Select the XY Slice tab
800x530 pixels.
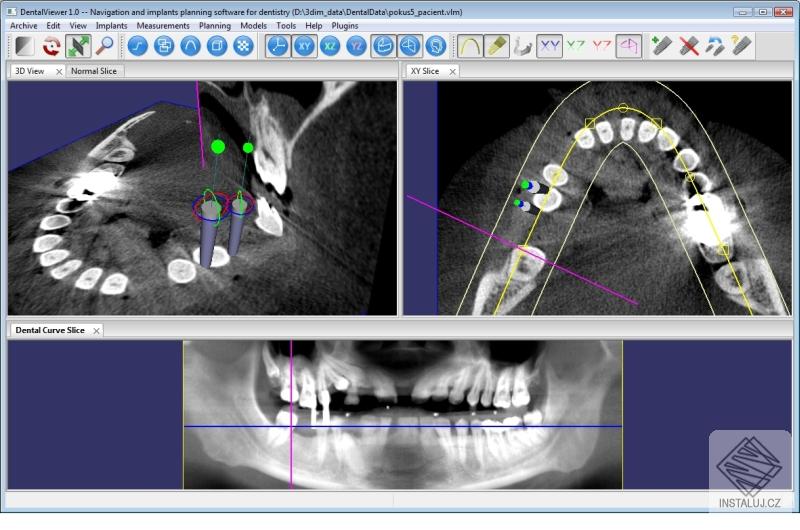pyautogui.click(x=424, y=71)
